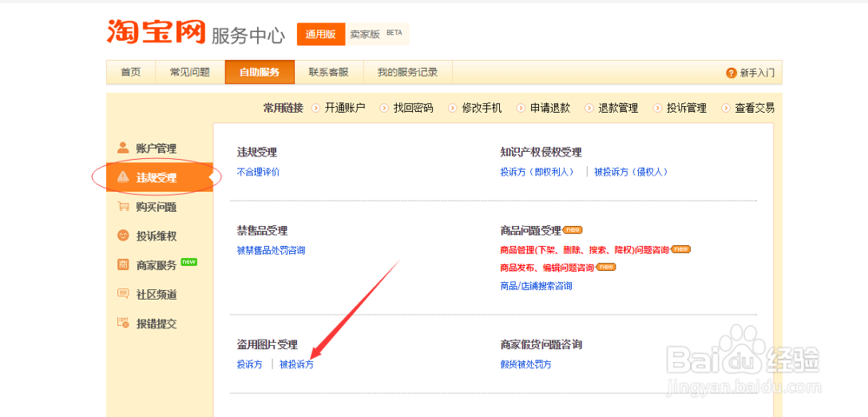Click the 商家服务 shop icon
Viewport: 868px width, 417px height.
pos(123,265)
